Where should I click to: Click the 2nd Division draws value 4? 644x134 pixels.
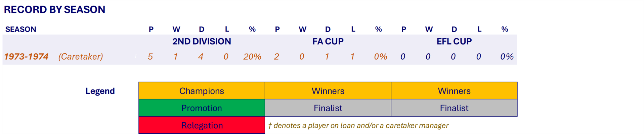(201, 57)
